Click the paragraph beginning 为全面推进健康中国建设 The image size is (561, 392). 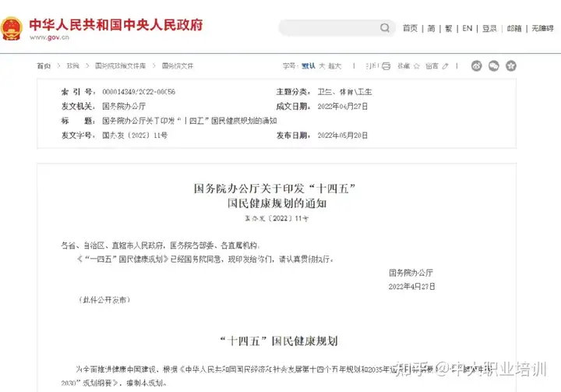click(x=276, y=376)
